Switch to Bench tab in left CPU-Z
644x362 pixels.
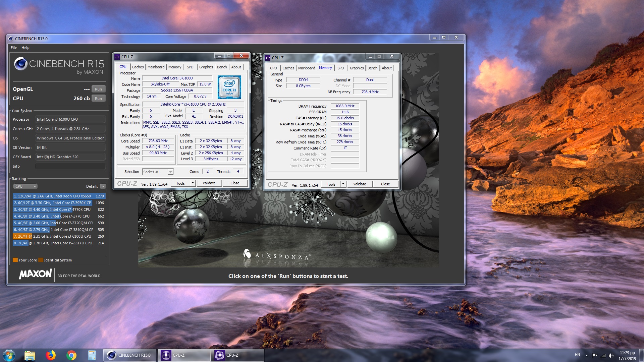click(x=222, y=67)
